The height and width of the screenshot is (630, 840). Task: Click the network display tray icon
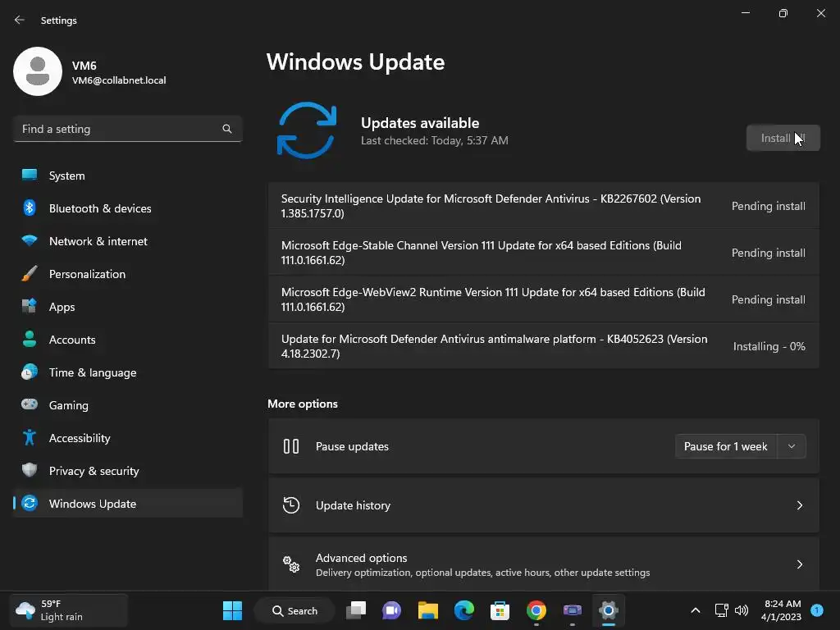[x=721, y=610]
